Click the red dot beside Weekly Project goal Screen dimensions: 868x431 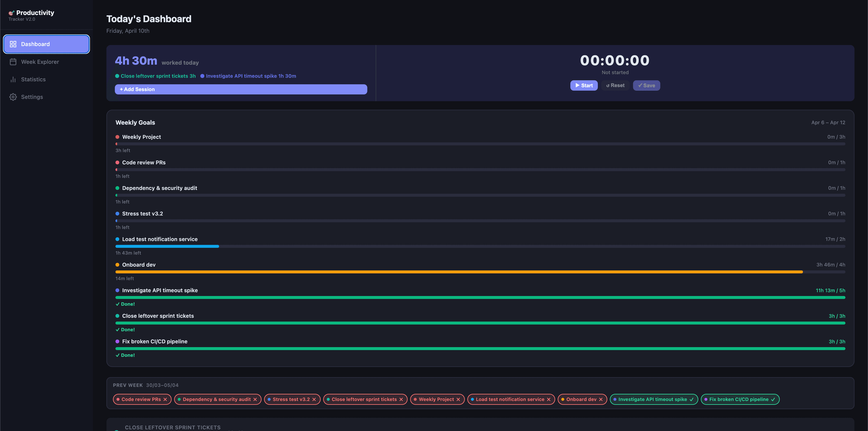click(x=117, y=137)
